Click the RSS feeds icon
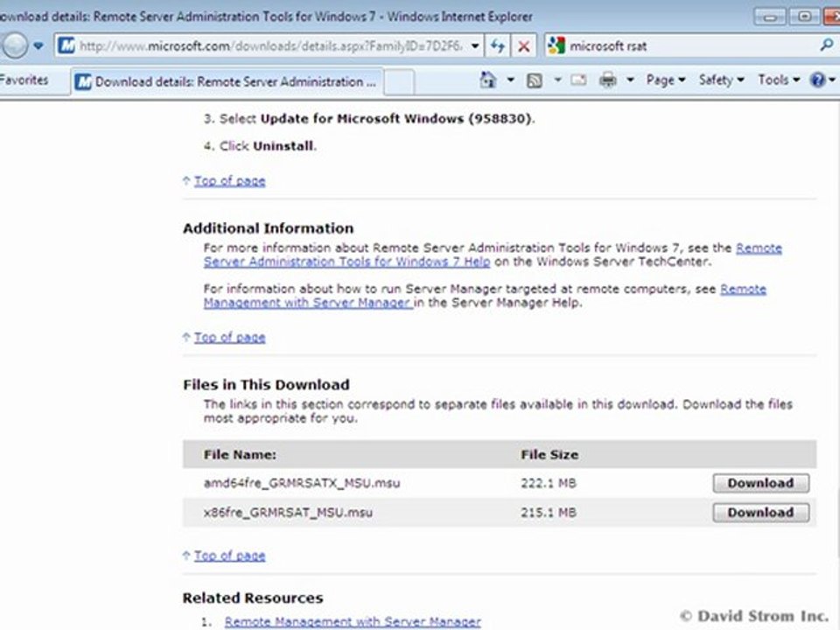 (x=534, y=80)
